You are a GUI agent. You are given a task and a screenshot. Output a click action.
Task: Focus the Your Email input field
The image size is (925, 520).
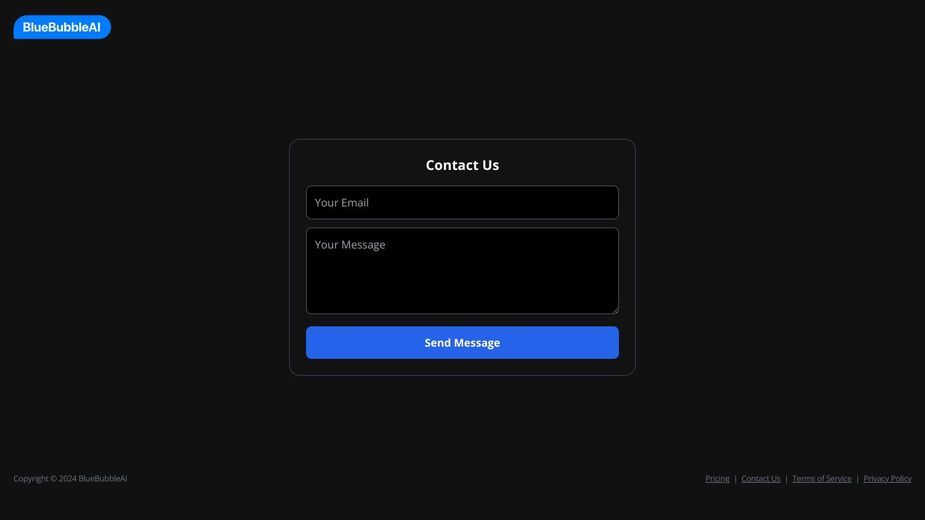click(462, 202)
